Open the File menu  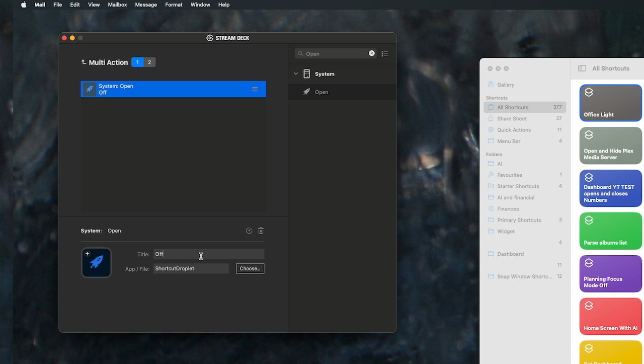click(58, 5)
